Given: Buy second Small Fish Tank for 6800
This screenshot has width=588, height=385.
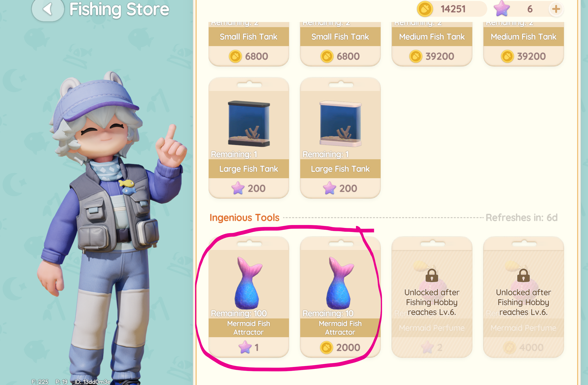Looking at the screenshot, I should 340,56.
